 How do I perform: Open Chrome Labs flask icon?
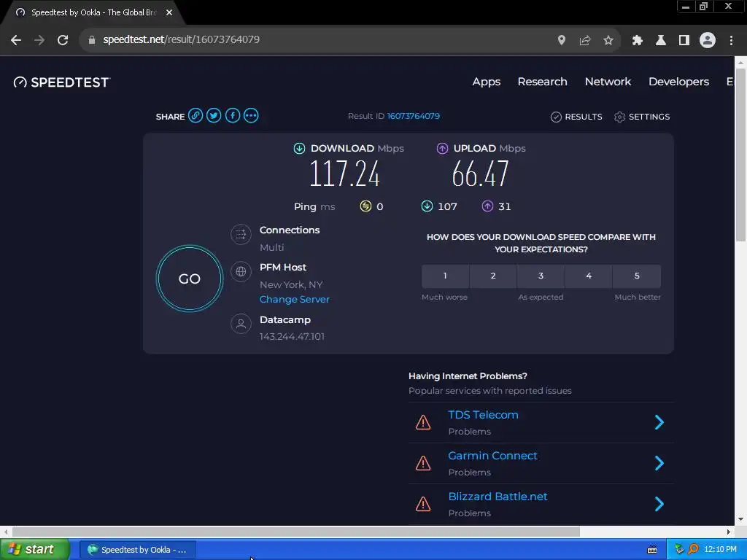(661, 40)
